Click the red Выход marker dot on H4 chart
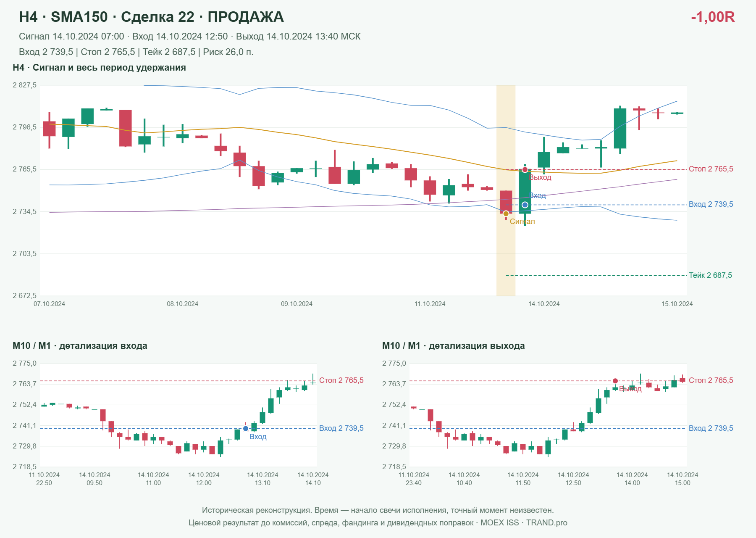 pos(525,169)
